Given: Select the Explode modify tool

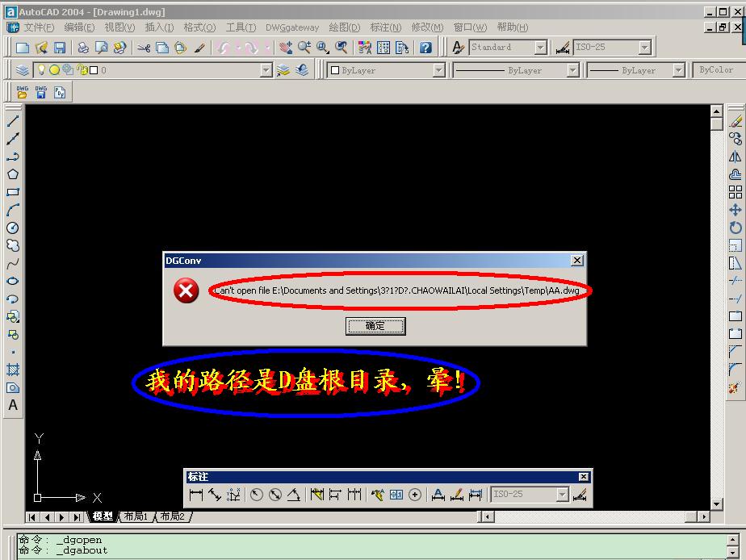Looking at the screenshot, I should pos(735,387).
